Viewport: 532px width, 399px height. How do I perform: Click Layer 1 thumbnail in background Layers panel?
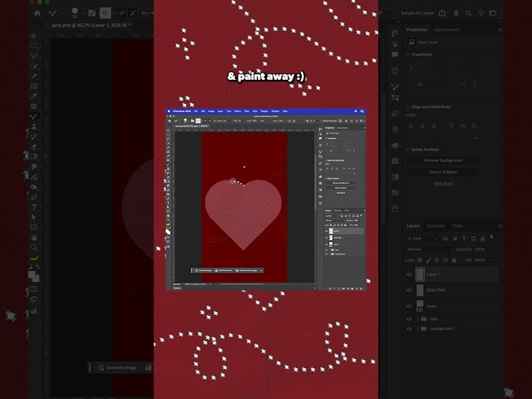point(420,274)
